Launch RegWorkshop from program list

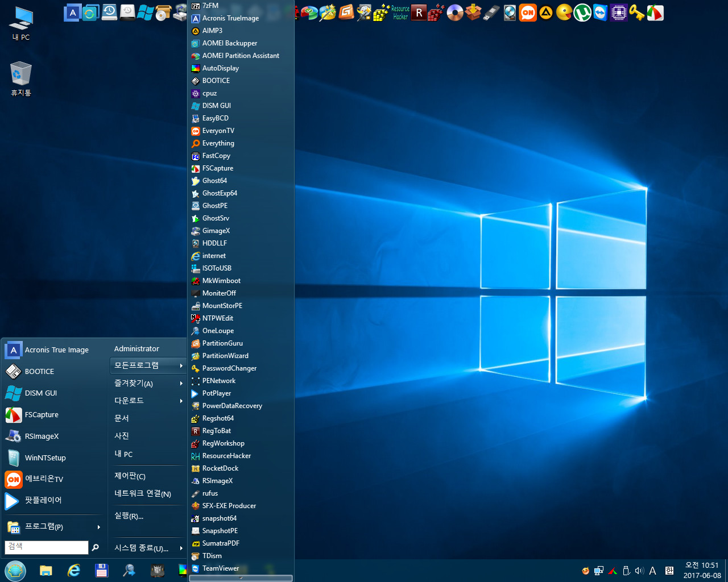241,443
